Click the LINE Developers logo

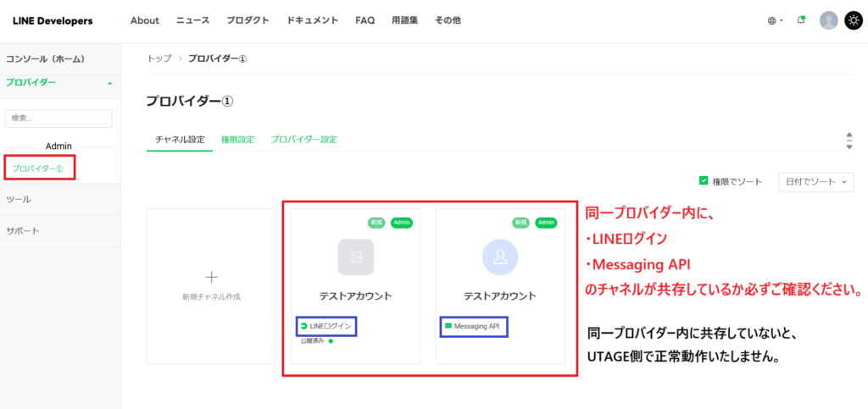[53, 20]
